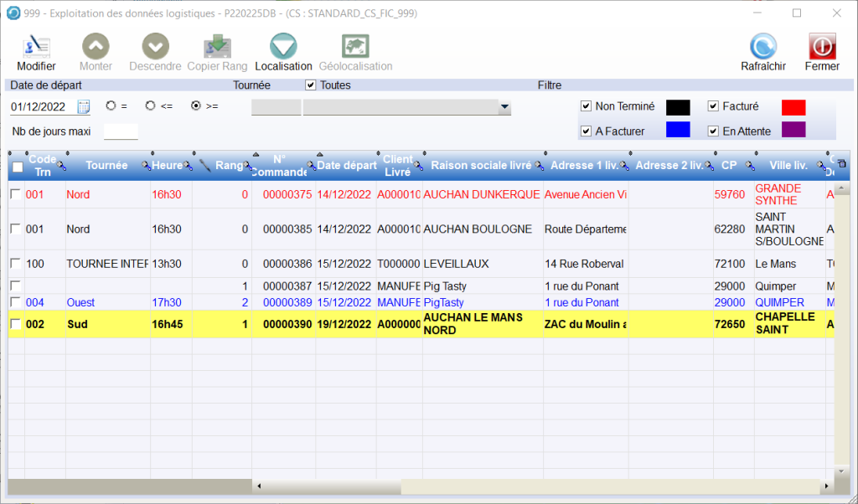Uncheck the Toutes tournée checkbox
The image size is (858, 504).
tap(311, 85)
